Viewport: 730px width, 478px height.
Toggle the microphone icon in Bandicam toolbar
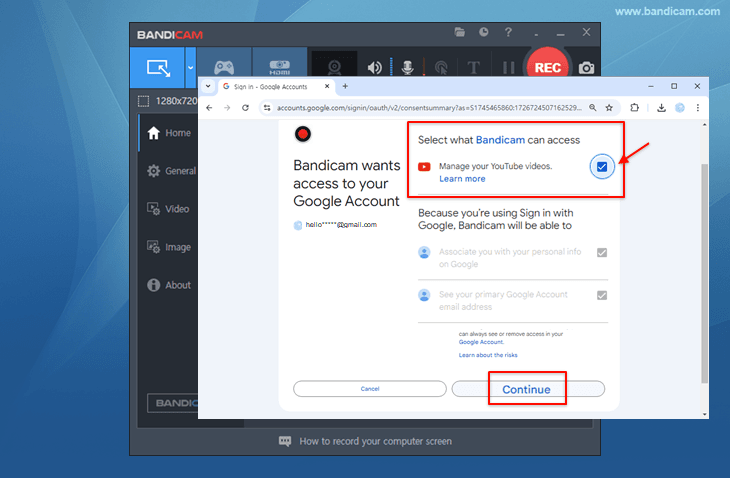pyautogui.click(x=407, y=68)
